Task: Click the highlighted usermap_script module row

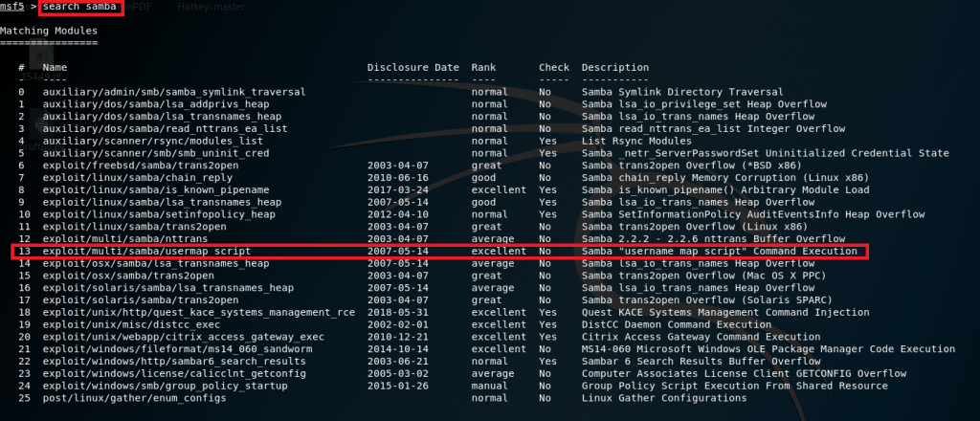Action: pos(438,252)
